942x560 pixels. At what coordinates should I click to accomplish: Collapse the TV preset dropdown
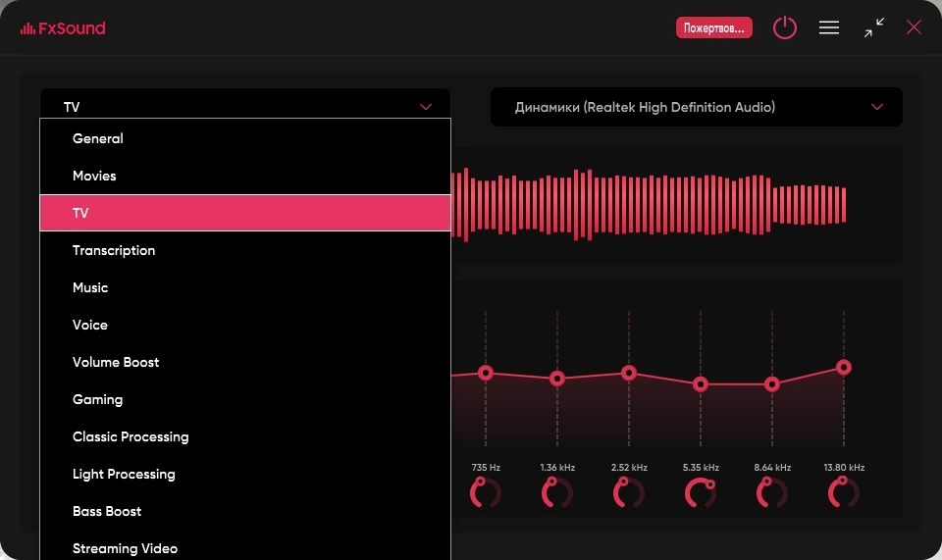coord(245,104)
